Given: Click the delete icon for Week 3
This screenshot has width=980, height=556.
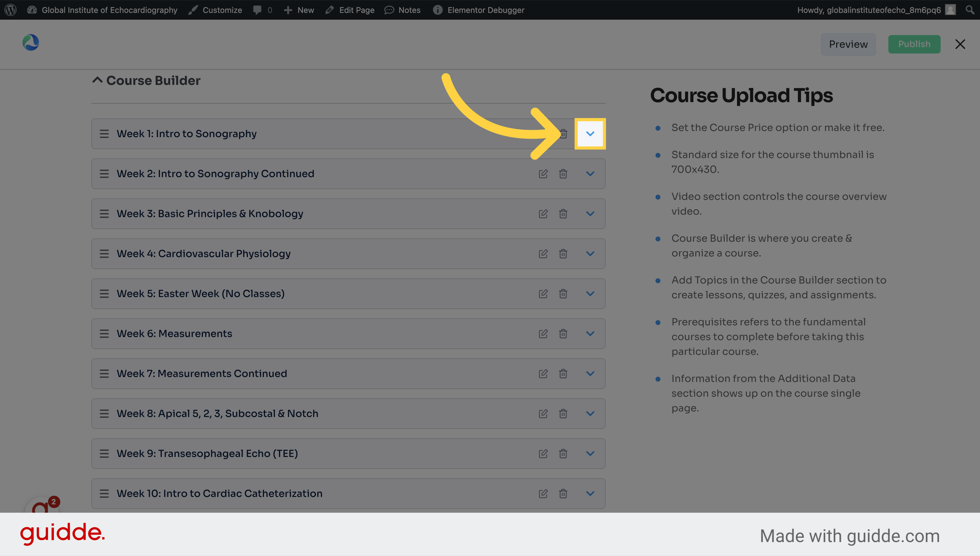Looking at the screenshot, I should pyautogui.click(x=563, y=213).
